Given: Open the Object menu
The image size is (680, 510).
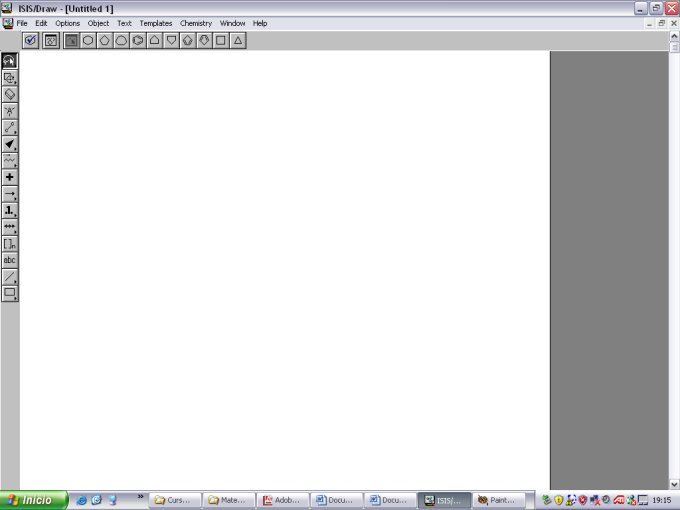Looking at the screenshot, I should [98, 23].
